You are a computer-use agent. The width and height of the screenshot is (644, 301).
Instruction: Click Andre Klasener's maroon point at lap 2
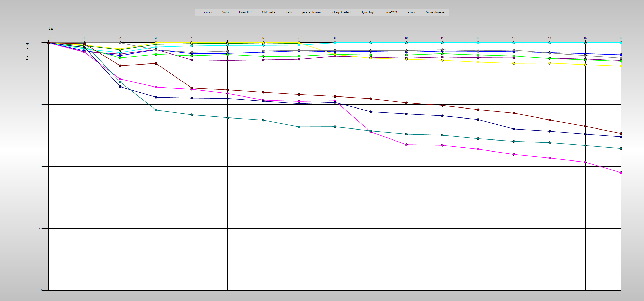tap(120, 66)
